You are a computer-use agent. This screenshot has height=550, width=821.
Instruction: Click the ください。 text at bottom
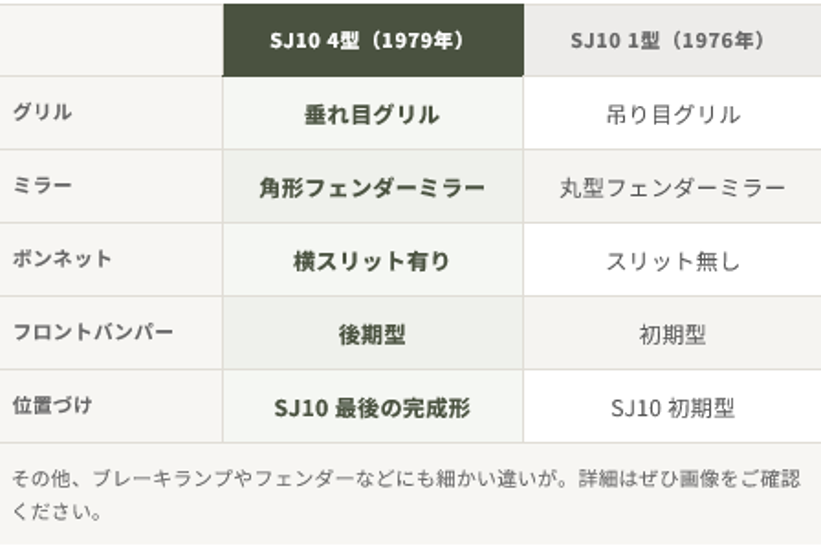[x=57, y=511]
